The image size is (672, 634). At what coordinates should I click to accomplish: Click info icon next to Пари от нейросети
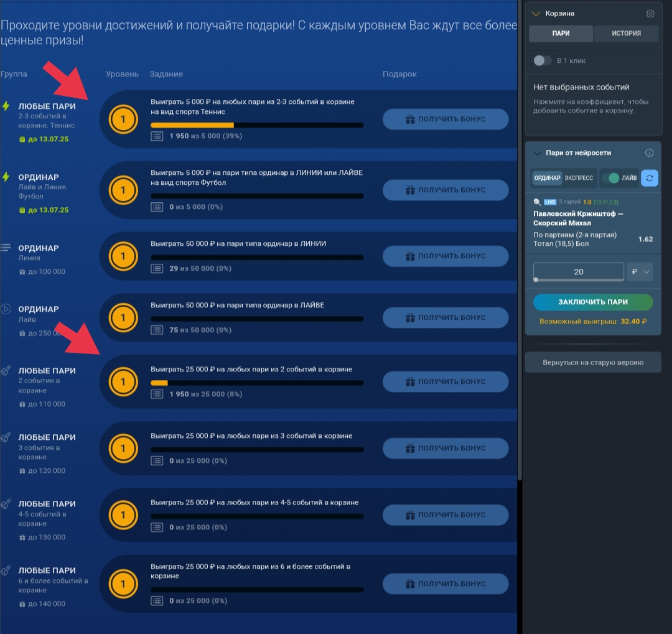point(649,153)
